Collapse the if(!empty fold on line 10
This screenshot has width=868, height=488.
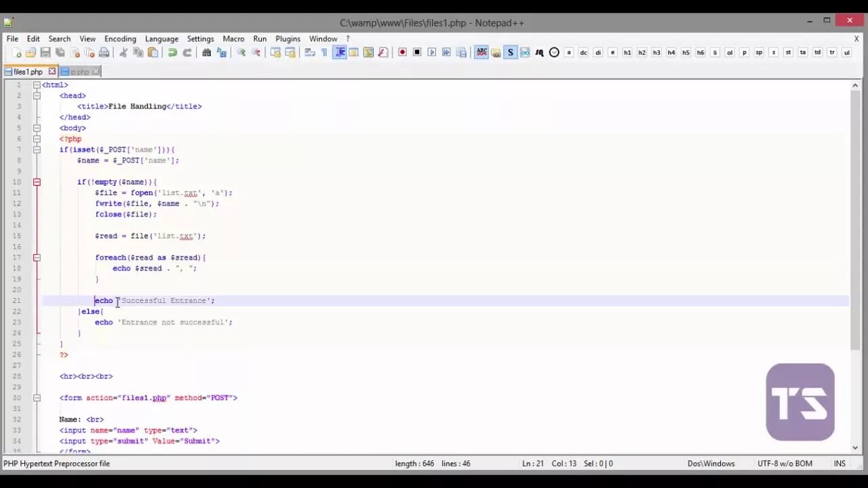37,182
